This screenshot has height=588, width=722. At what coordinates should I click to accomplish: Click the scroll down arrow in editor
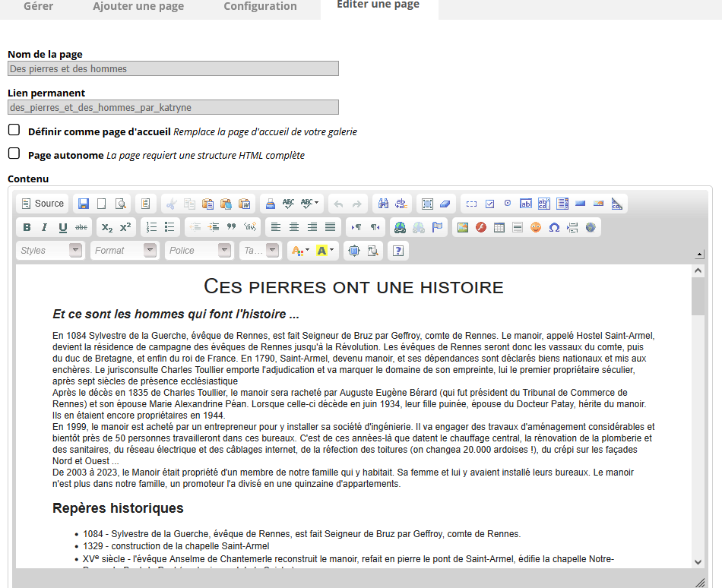tap(698, 561)
